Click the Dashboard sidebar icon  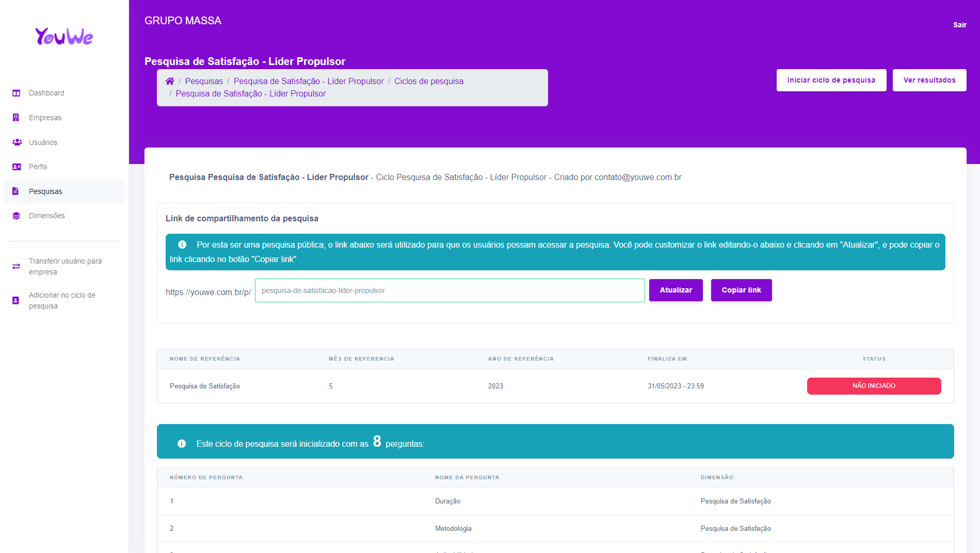click(x=17, y=93)
